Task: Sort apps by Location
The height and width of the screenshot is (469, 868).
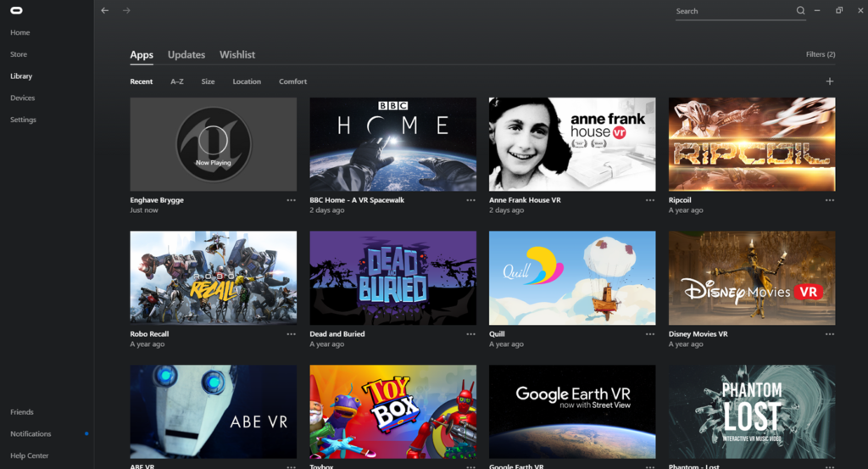Action: pos(247,81)
